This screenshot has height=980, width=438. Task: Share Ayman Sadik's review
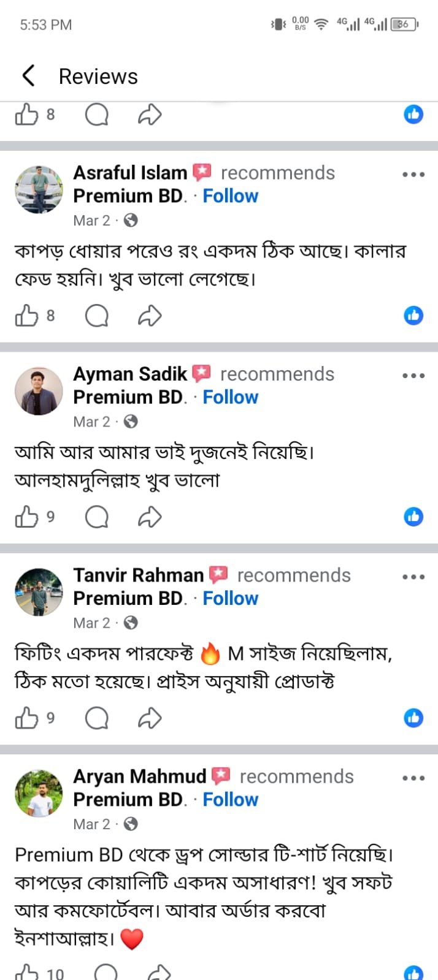pyautogui.click(x=150, y=517)
